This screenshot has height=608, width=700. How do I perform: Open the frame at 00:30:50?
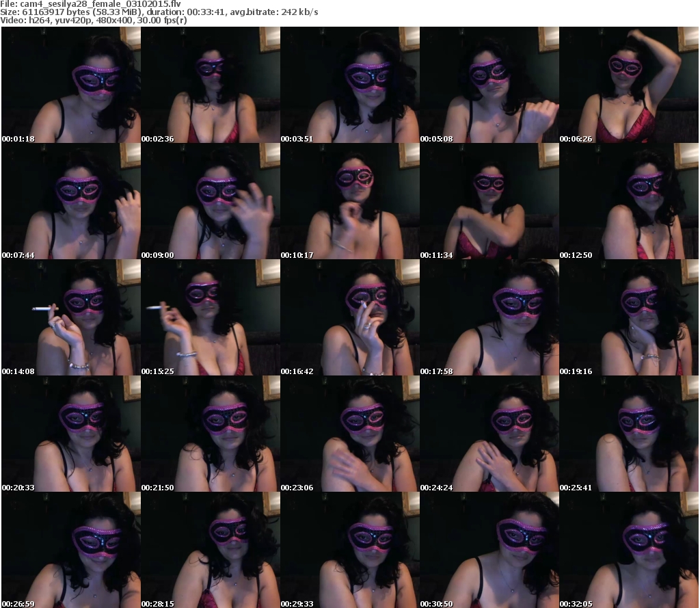pyautogui.click(x=489, y=549)
